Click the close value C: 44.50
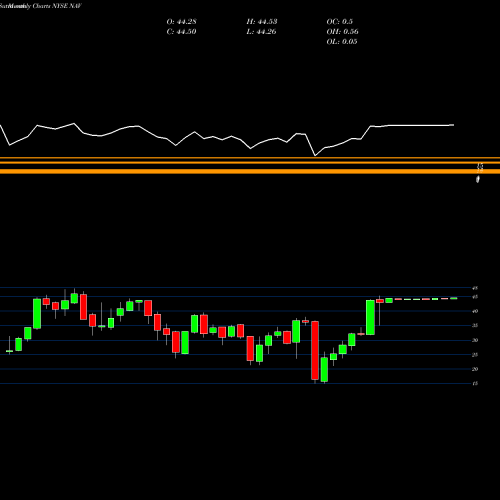 181,32
